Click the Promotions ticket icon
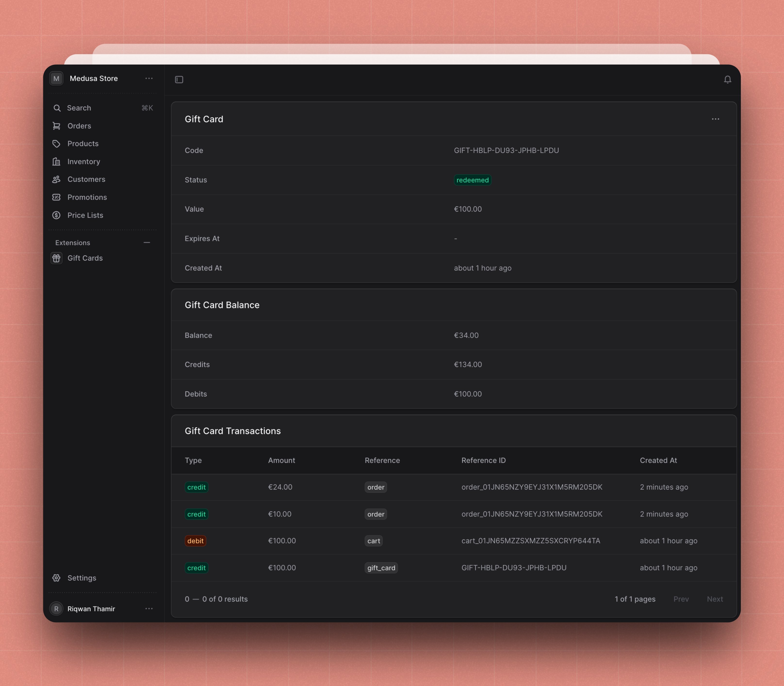784x686 pixels. tap(57, 197)
